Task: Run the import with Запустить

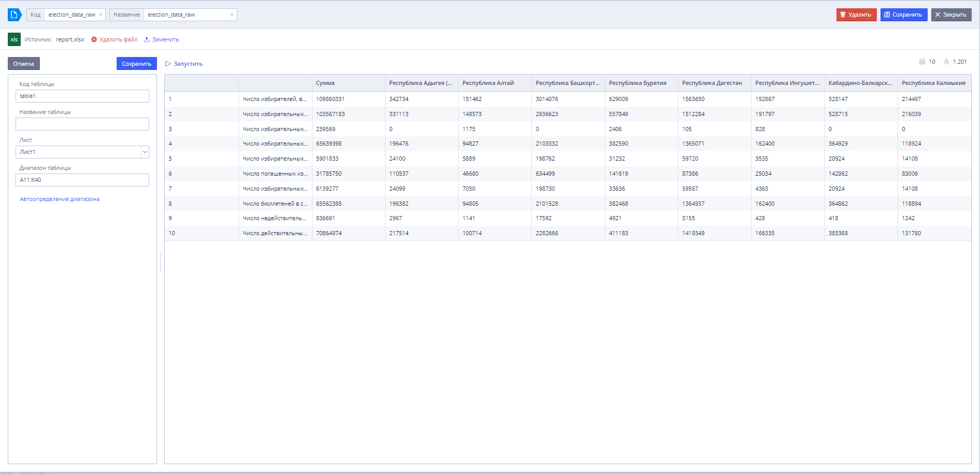Action: (184, 64)
